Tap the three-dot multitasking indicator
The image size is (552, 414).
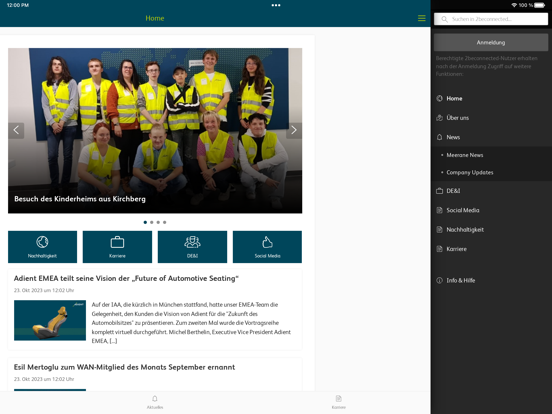(x=276, y=5)
